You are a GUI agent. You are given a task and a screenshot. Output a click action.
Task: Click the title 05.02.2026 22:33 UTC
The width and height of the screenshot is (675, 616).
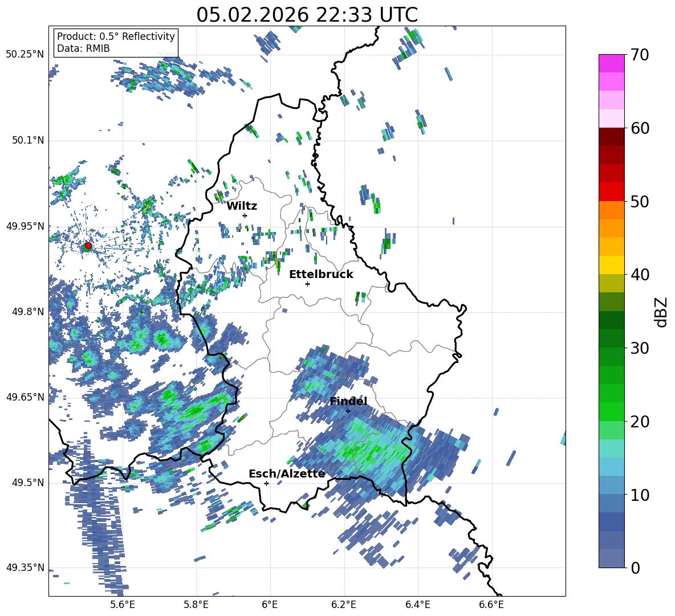(x=307, y=15)
